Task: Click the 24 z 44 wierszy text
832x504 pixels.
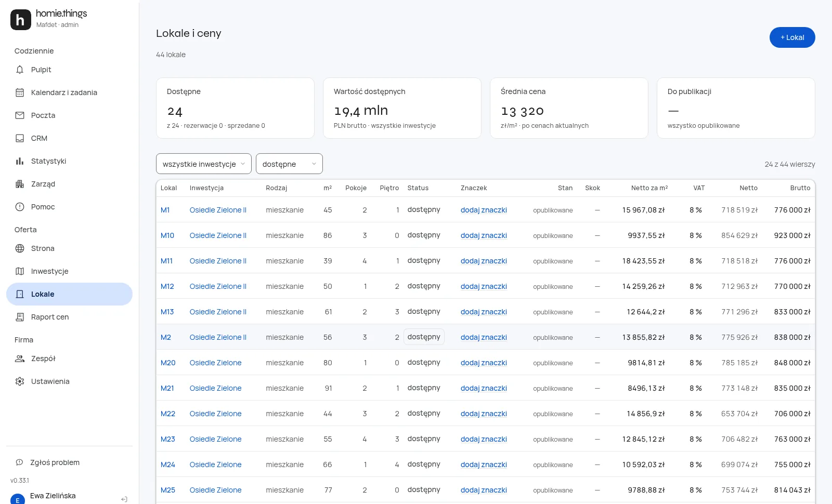Action: point(789,164)
